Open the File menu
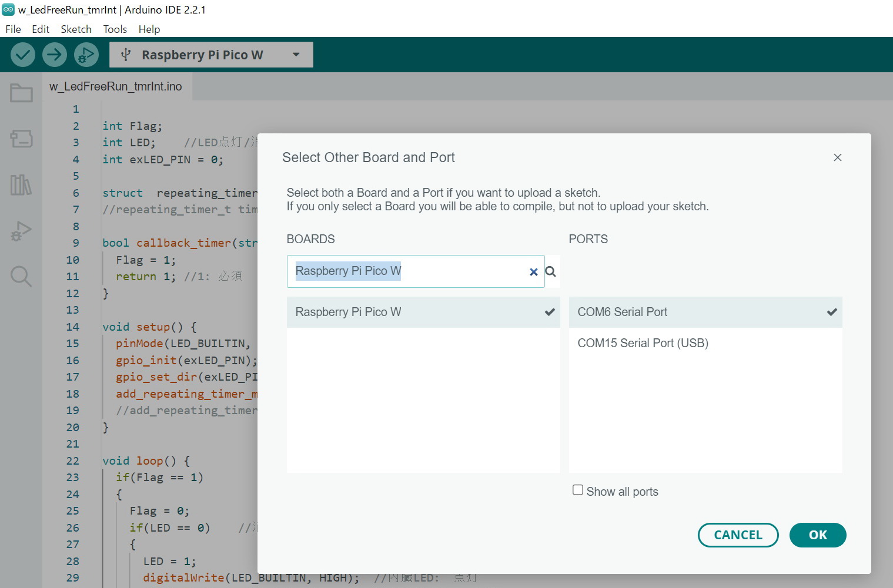Image resolution: width=893 pixels, height=588 pixels. tap(13, 29)
